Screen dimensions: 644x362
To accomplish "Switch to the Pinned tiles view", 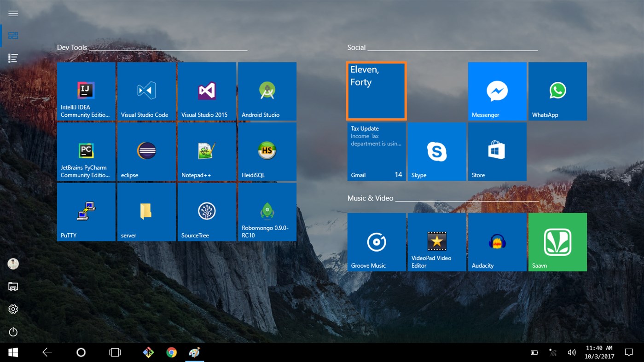I will click(x=13, y=35).
